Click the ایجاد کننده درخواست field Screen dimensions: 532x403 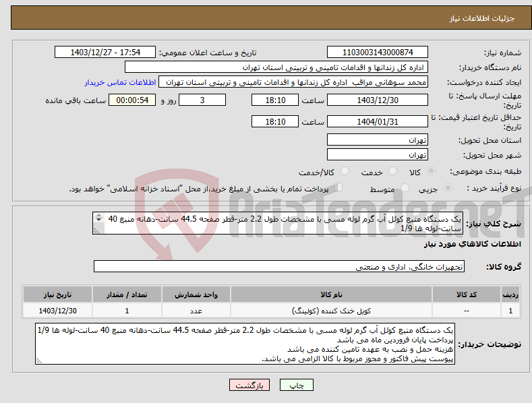click(x=293, y=82)
